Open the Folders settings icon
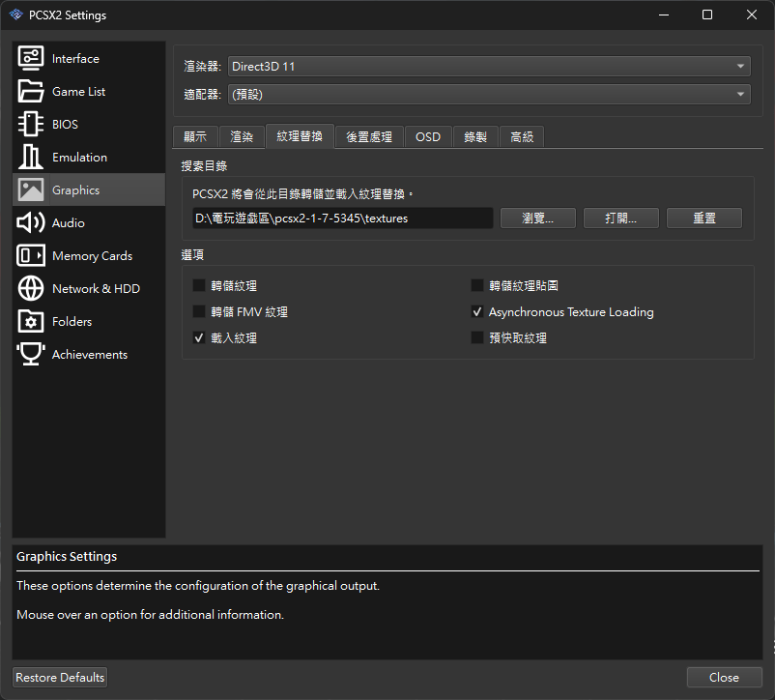 (31, 322)
